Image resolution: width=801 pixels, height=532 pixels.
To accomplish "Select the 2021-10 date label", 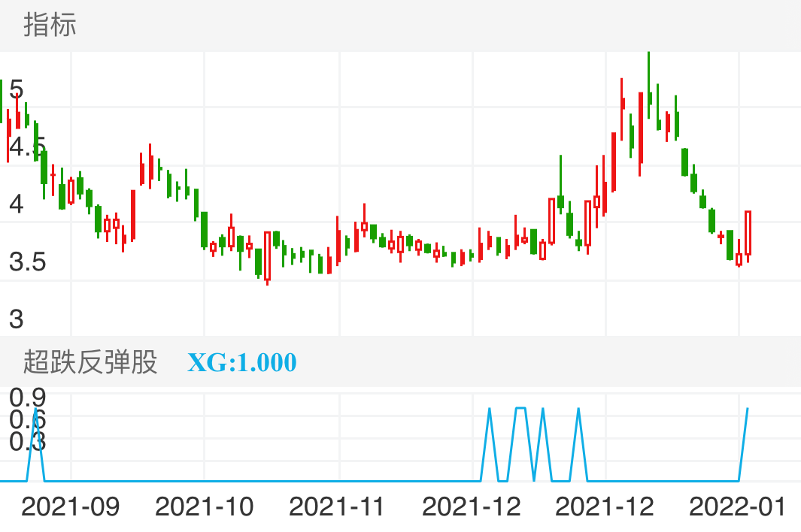I will pyautogui.click(x=204, y=506).
